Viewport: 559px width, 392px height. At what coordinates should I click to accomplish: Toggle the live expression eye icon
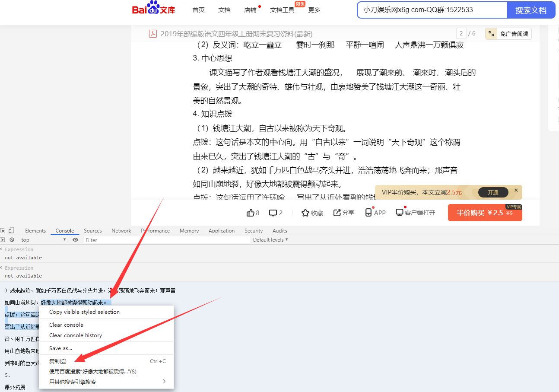tap(75, 239)
